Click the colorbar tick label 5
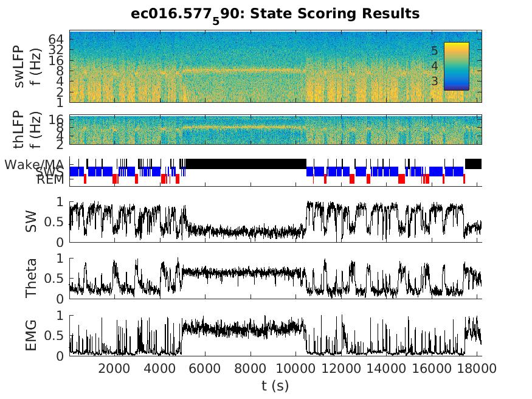Viewport: 532px width, 399px height. click(x=434, y=50)
